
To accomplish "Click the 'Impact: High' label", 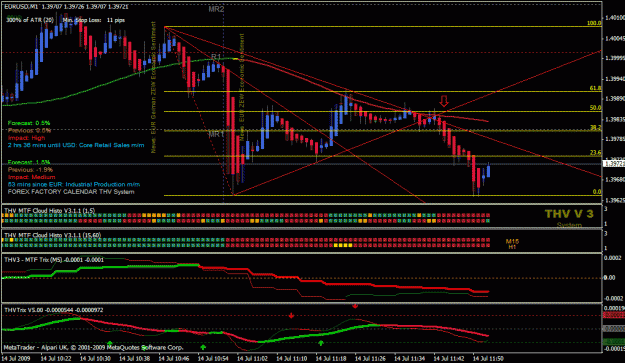I will tap(26, 138).
